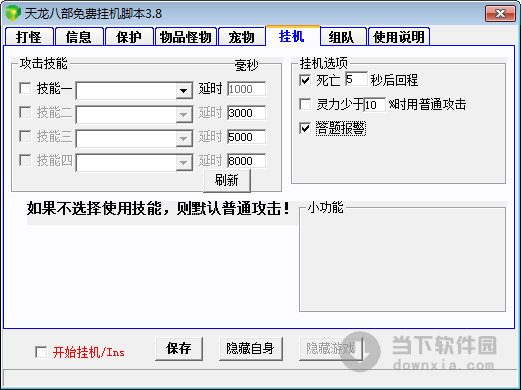Expand the 技能四 skill dropdown
Image resolution: width=521 pixels, height=390 pixels.
[x=184, y=162]
